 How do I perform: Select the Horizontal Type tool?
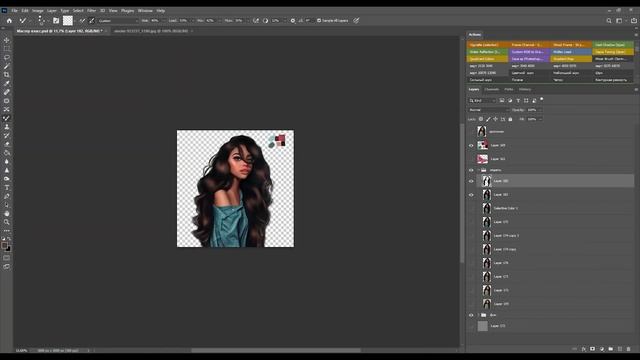[x=7, y=187]
